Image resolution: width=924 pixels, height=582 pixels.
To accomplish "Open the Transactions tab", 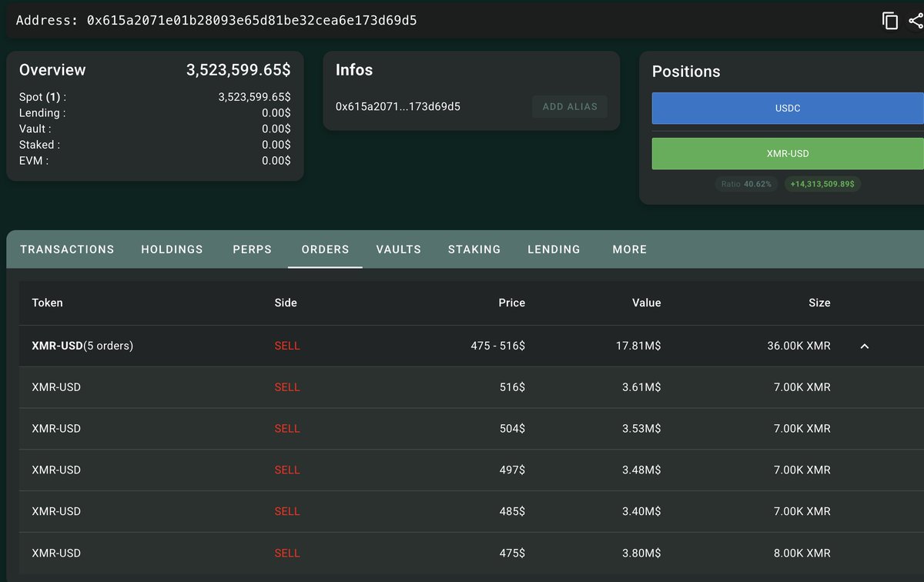I will click(x=67, y=249).
